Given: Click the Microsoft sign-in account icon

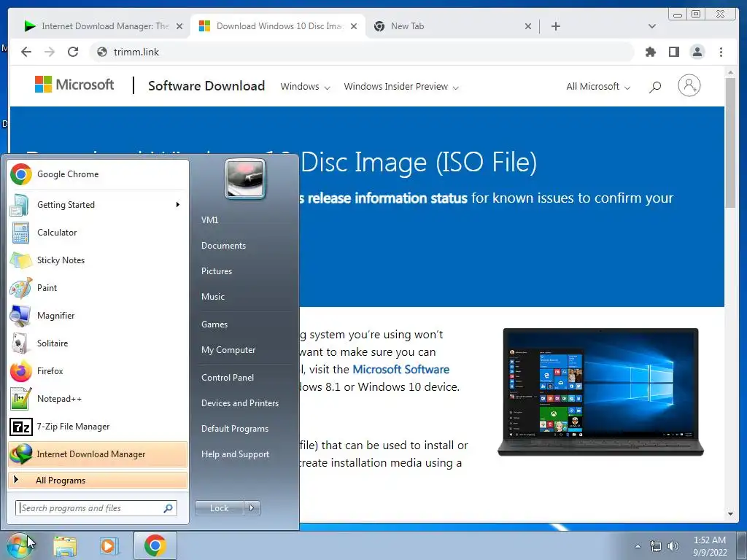Looking at the screenshot, I should [x=689, y=86].
